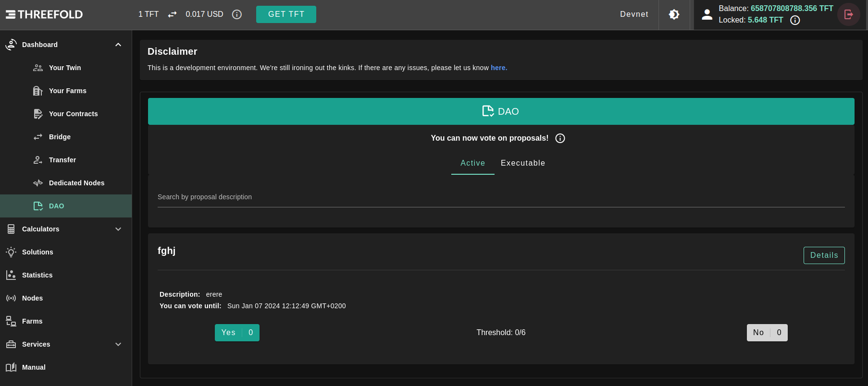Expand the Calculators section chevron
The height and width of the screenshot is (386, 868).
pyautogui.click(x=118, y=229)
